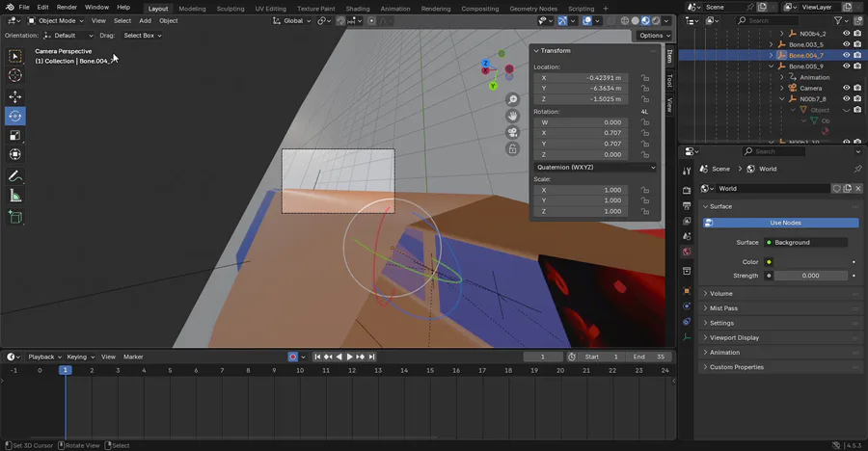This screenshot has height=451, width=868.
Task: Click the outliner filter funnel icon
Action: [839, 20]
